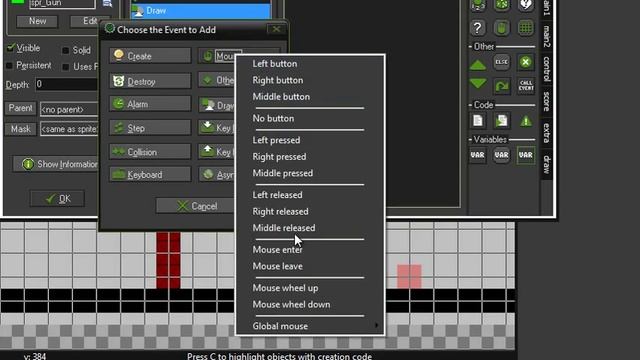This screenshot has width=640, height=360.
Task: Open the Parent object selector field
Action: click(x=69, y=109)
